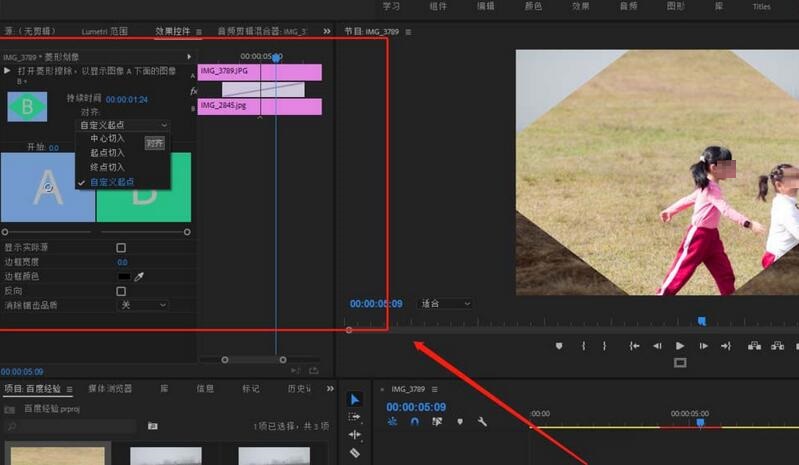
Task: Toggle linked selection magnet icon in timeline
Action: tap(414, 422)
